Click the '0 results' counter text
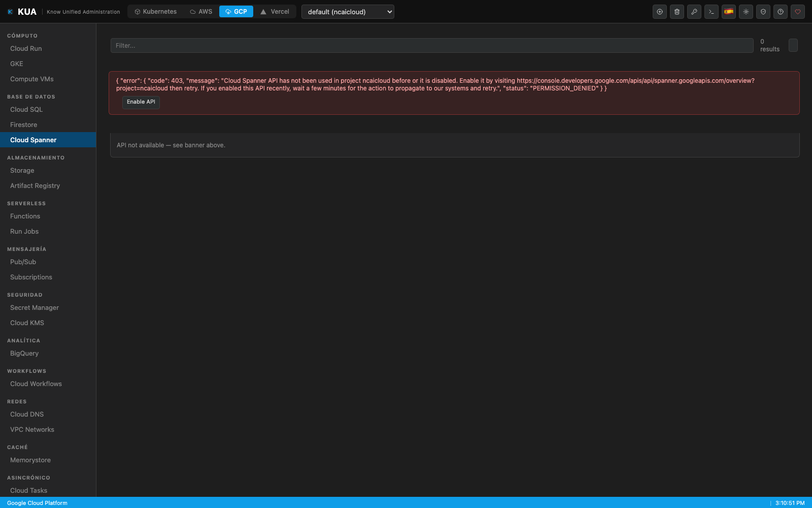Image resolution: width=812 pixels, height=508 pixels. click(x=770, y=45)
